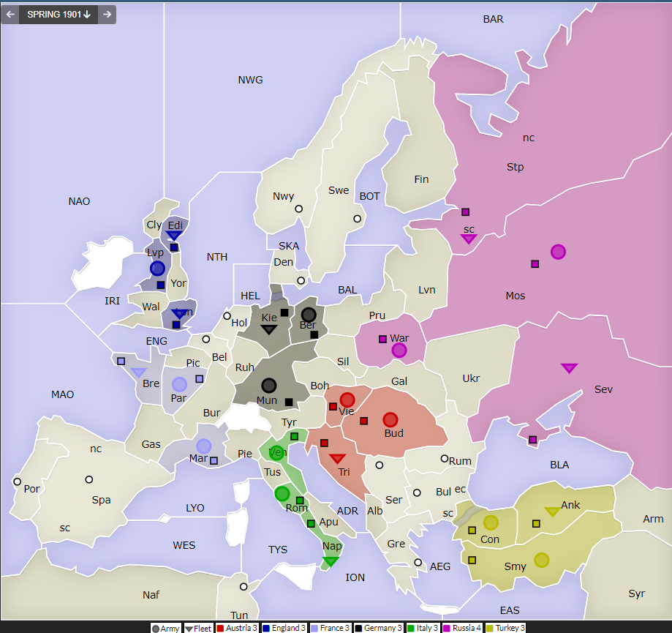Select the German army in Berlin
Viewport: 672px width, 633px height.
point(309,315)
